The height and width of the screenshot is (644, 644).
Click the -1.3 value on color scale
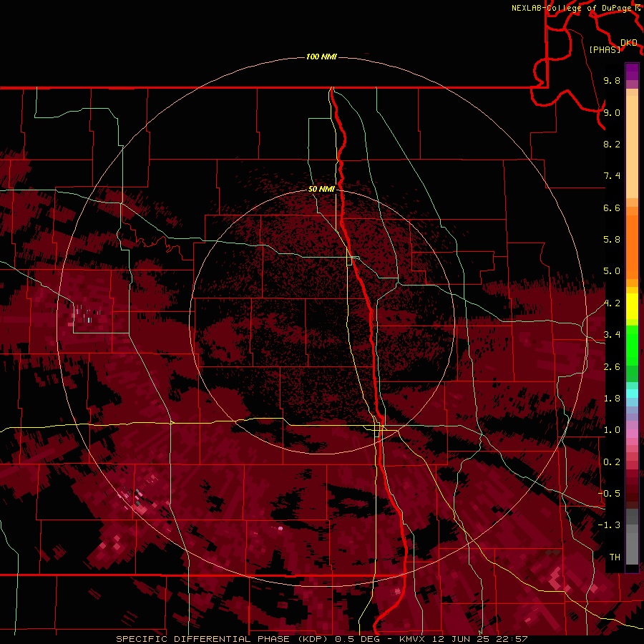coord(609,525)
